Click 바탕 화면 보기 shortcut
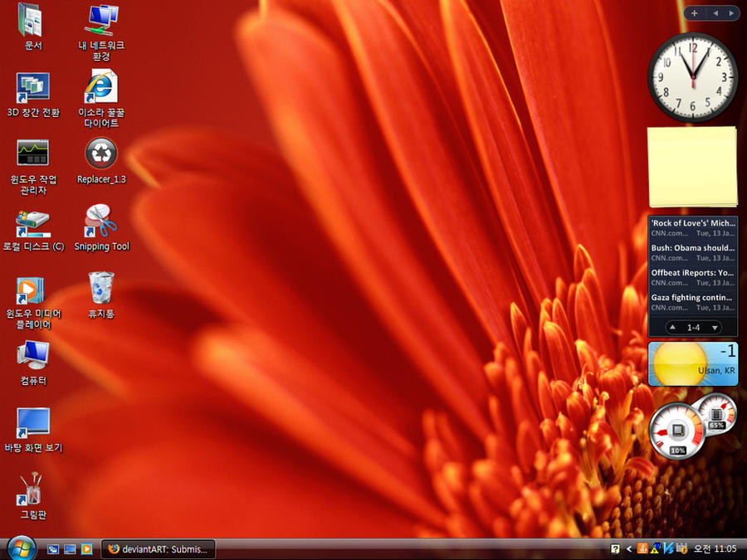This screenshot has height=560, width=747. (33, 430)
